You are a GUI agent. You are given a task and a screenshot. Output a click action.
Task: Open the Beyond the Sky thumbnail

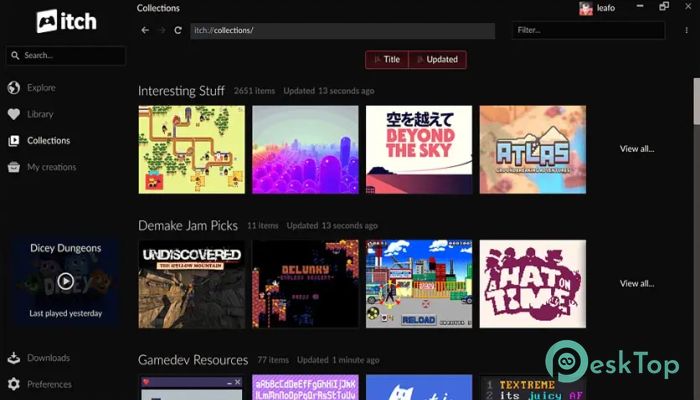pyautogui.click(x=419, y=150)
